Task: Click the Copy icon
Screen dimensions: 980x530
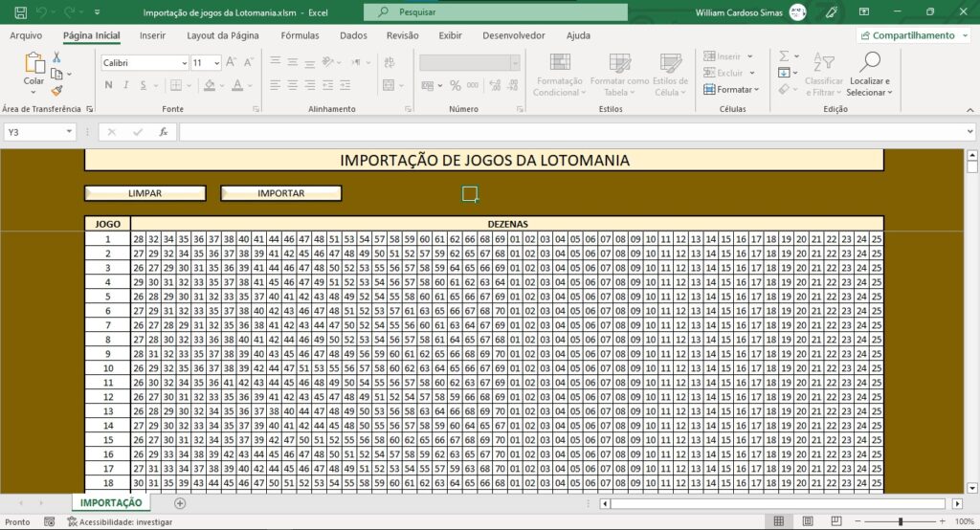Action: tap(56, 75)
